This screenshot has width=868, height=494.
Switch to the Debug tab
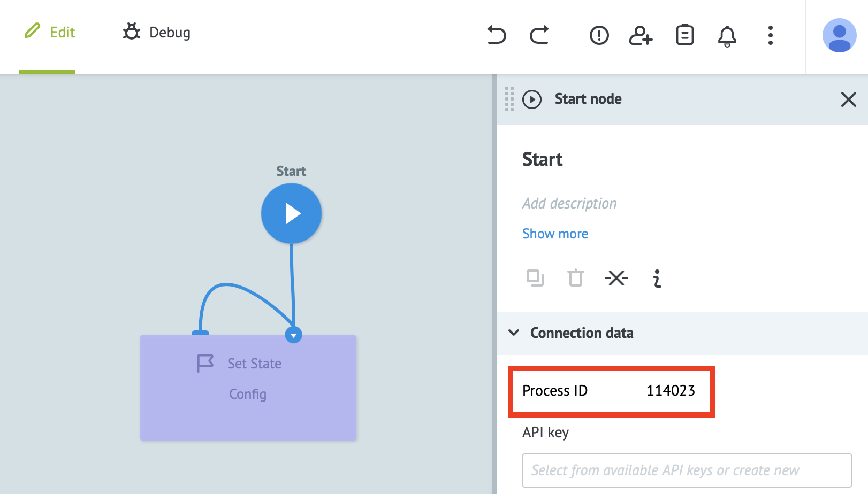(156, 33)
